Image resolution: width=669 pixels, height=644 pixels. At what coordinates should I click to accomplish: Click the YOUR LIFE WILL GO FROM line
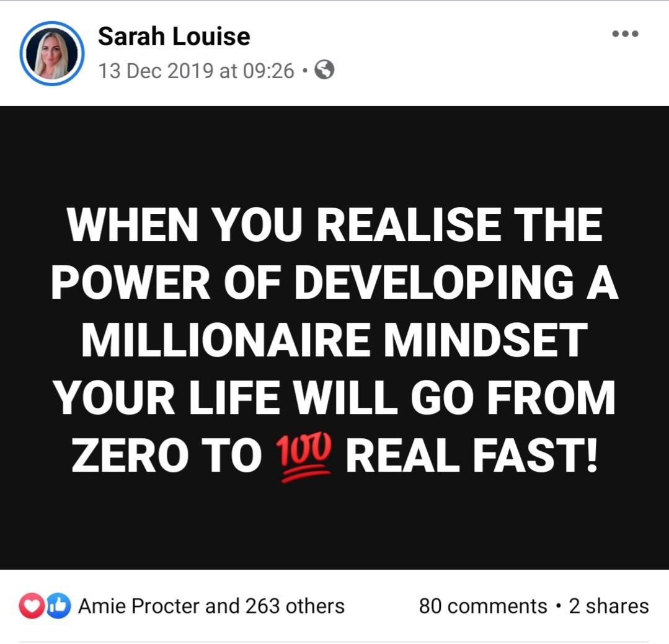pos(335,397)
